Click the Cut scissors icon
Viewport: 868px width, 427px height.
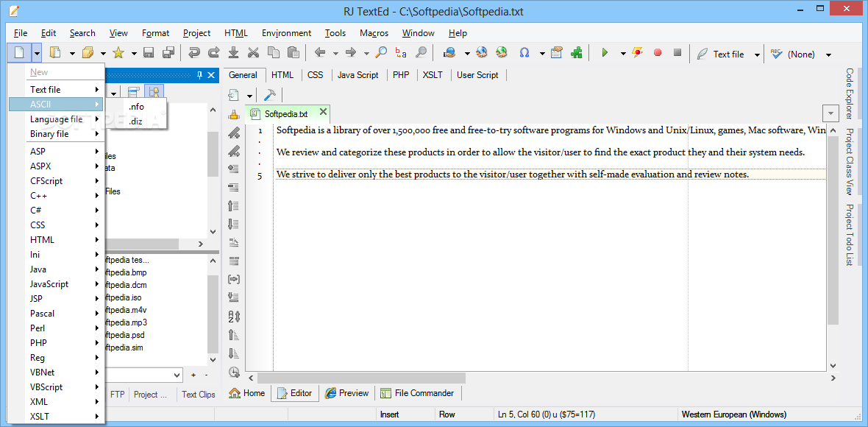click(x=254, y=53)
